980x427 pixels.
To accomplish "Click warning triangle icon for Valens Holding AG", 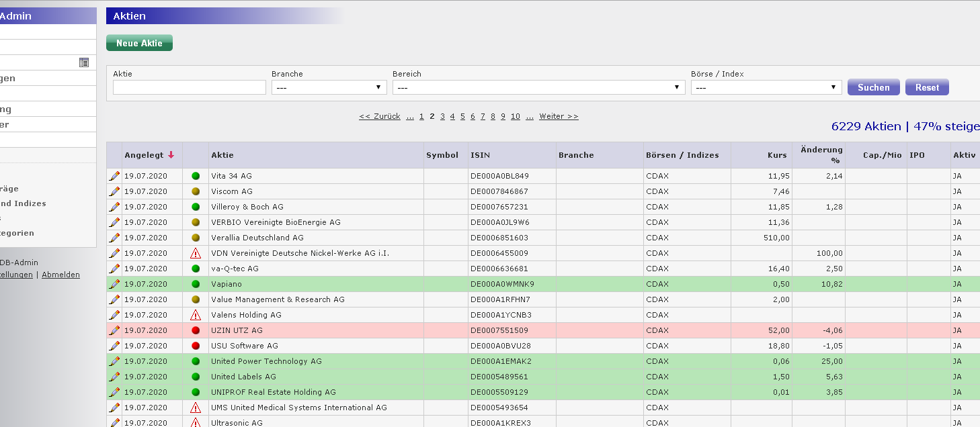I will pos(196,315).
